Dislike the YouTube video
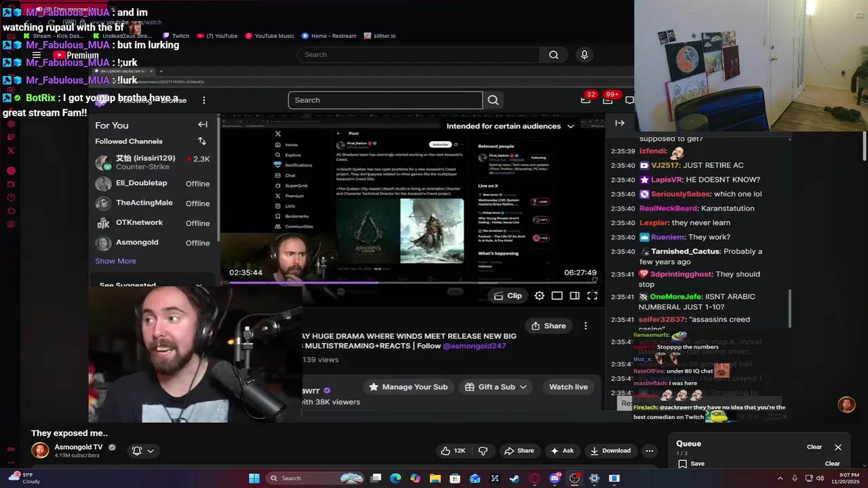This screenshot has height=488, width=868. [483, 451]
